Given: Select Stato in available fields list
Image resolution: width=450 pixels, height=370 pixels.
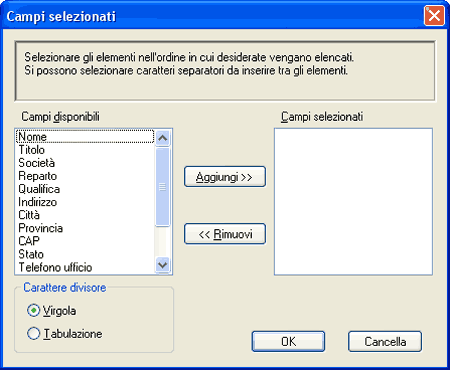Looking at the screenshot, I should tap(85, 254).
